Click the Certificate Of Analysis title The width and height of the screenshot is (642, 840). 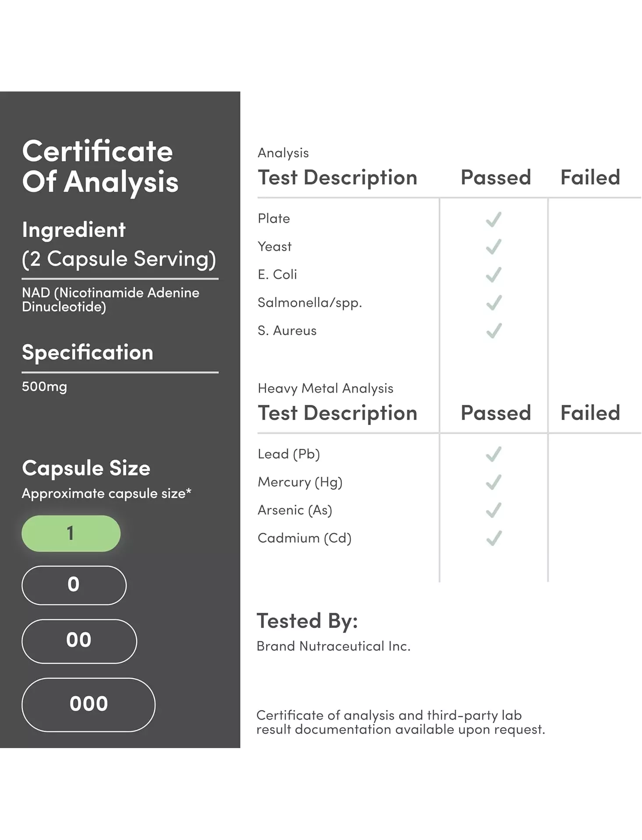tap(100, 166)
